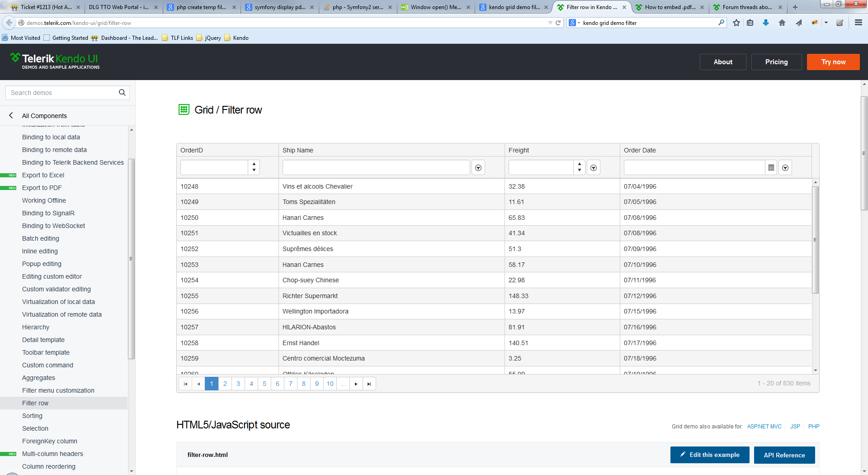Increase the OrderID filter value
868x475 pixels.
(254, 164)
